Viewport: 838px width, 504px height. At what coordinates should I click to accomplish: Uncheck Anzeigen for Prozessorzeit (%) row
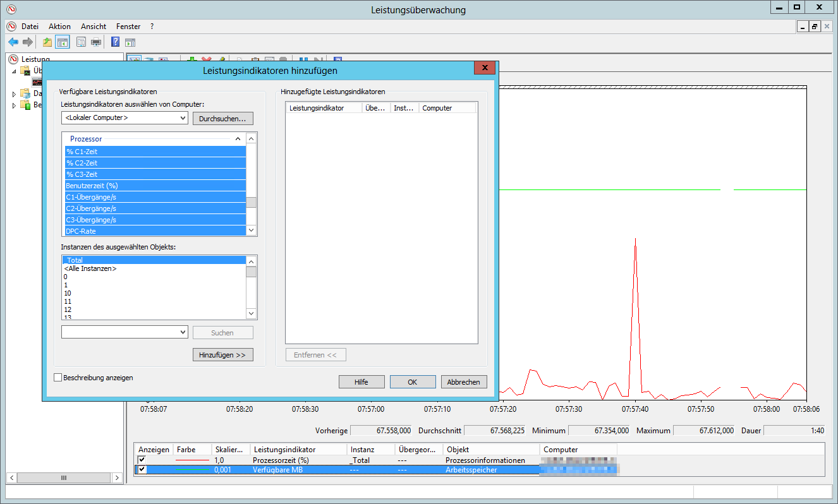pyautogui.click(x=142, y=460)
